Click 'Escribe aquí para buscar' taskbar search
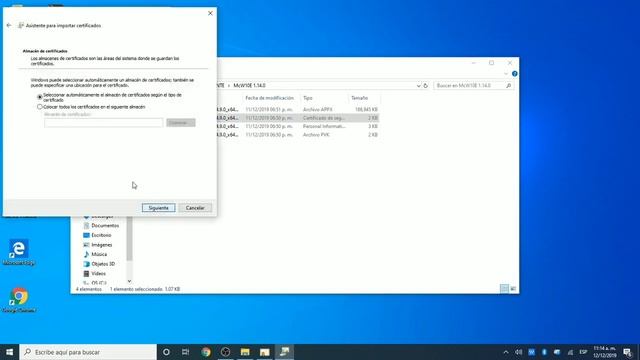Viewport: 640px width, 360px height. [88, 352]
